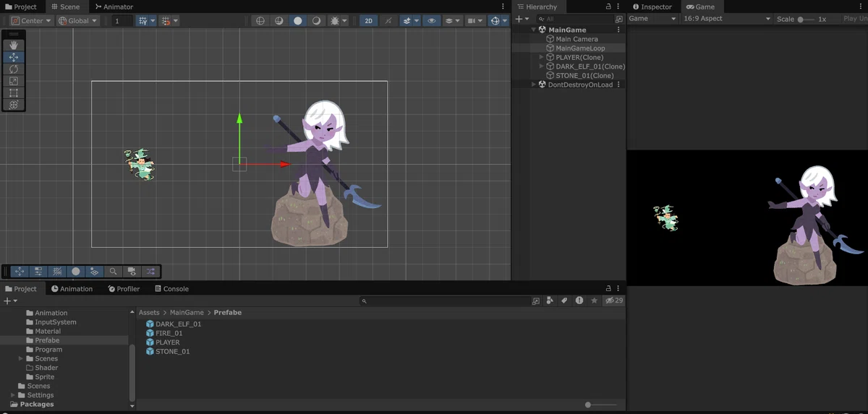Click the circle icon in bottom scene overlay
Viewport: 868px width, 414px height.
76,272
